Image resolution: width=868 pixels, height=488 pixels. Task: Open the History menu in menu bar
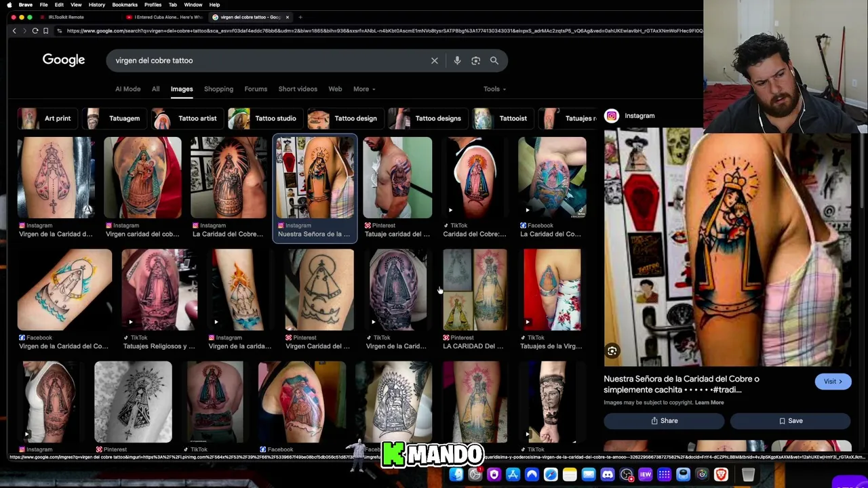pyautogui.click(x=96, y=5)
